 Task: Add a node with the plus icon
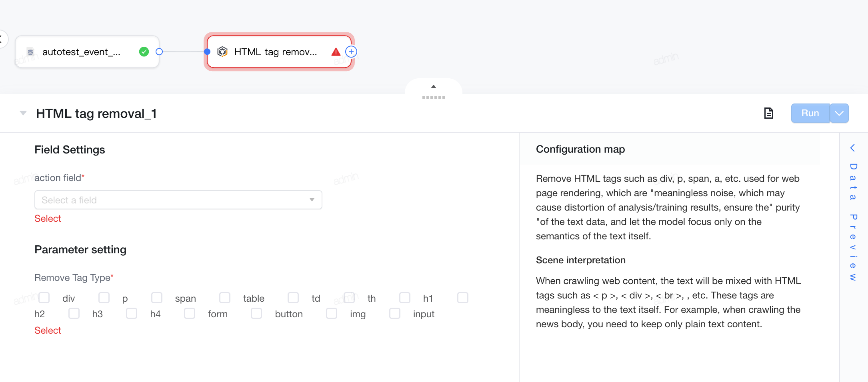[351, 52]
